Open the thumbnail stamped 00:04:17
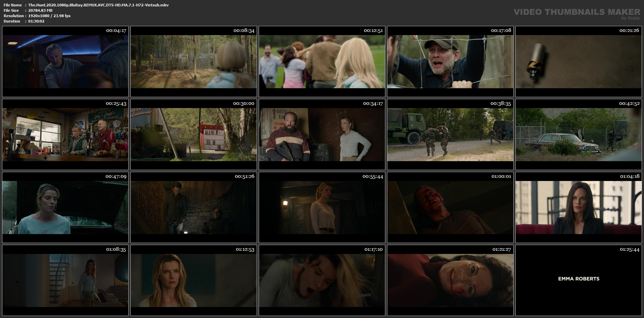The width and height of the screenshot is (644, 318). click(65, 62)
